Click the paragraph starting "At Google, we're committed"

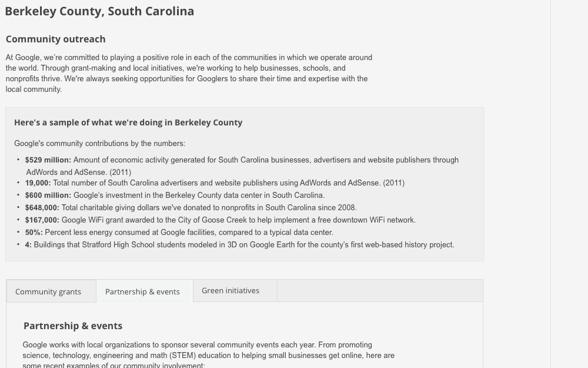188,73
